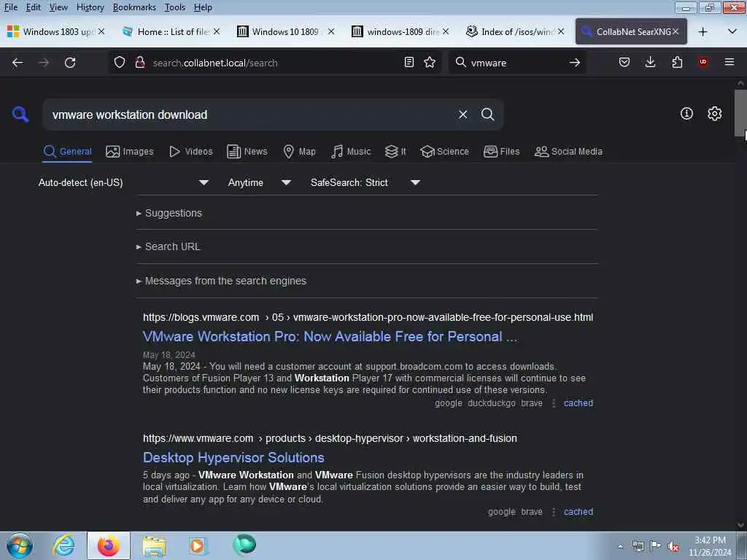Image resolution: width=747 pixels, height=560 pixels.
Task: Open VMware Workstation Pro: Now Available link
Action: [330, 337]
